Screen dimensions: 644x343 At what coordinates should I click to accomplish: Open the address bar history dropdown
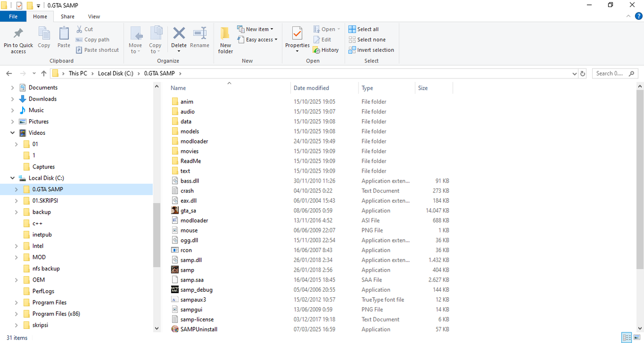575,73
